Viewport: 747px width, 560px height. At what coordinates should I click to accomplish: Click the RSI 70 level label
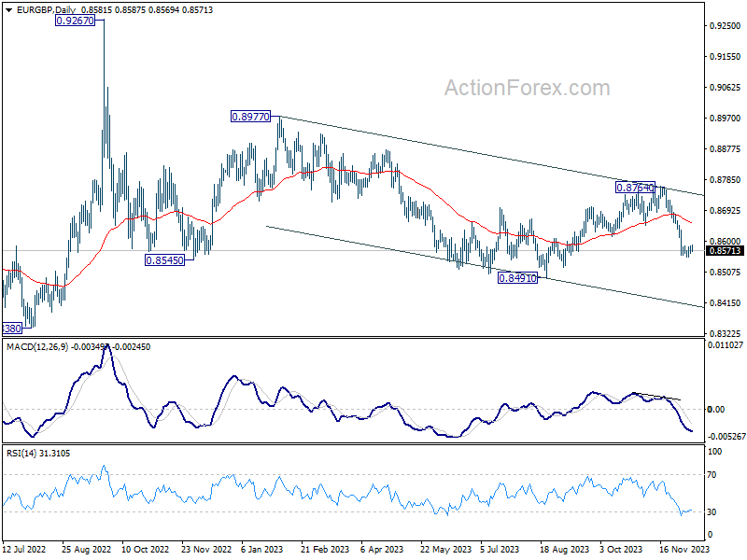click(712, 475)
